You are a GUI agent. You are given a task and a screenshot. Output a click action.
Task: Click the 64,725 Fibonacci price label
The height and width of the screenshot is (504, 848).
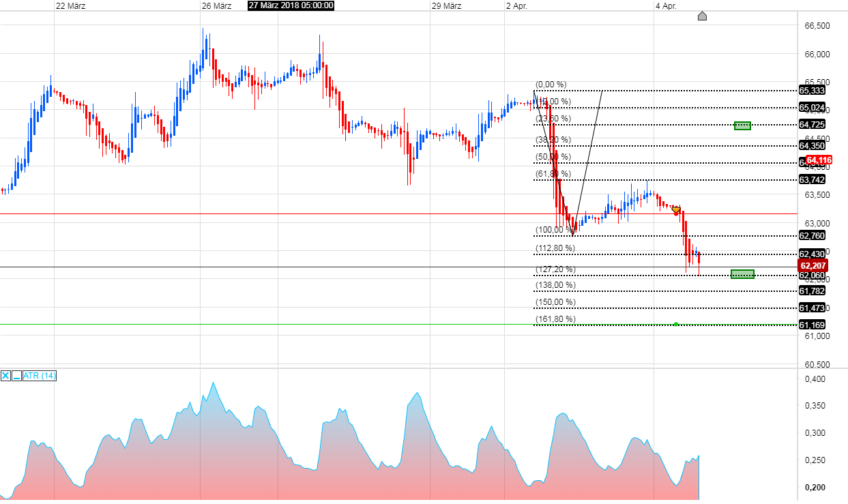[812, 125]
